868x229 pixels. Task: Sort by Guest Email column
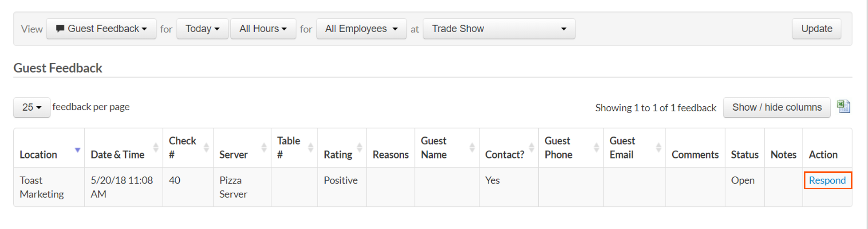tap(659, 147)
